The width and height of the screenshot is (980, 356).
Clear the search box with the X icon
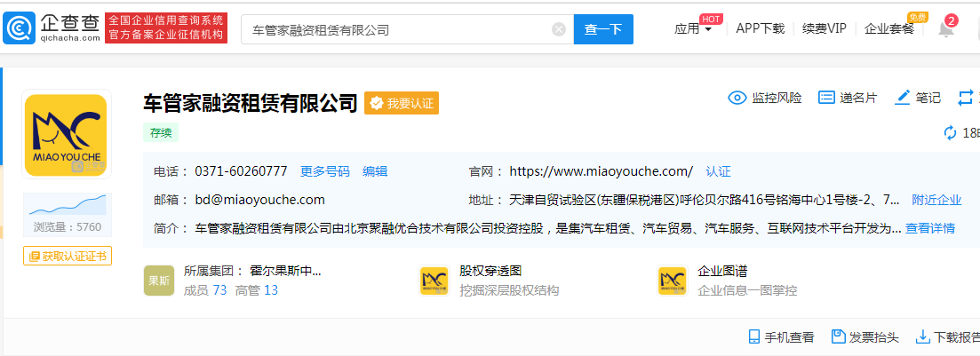(559, 29)
